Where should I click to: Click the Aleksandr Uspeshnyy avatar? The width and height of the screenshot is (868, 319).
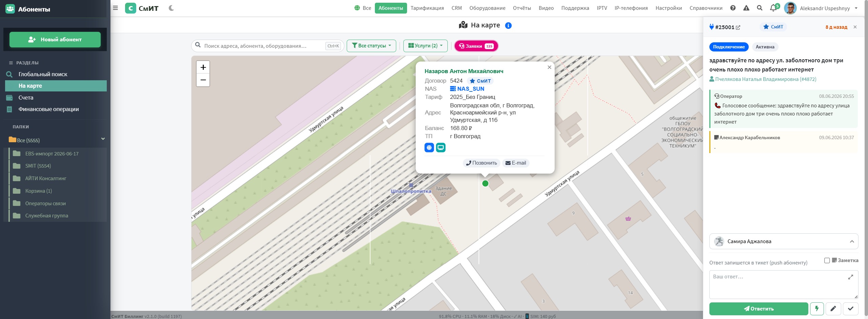(x=790, y=8)
